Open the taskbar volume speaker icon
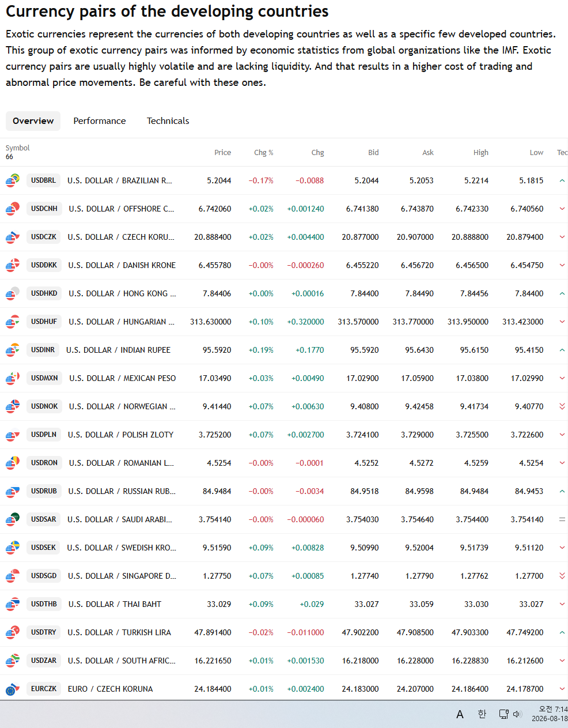Image resolution: width=568 pixels, height=728 pixels. point(517,714)
